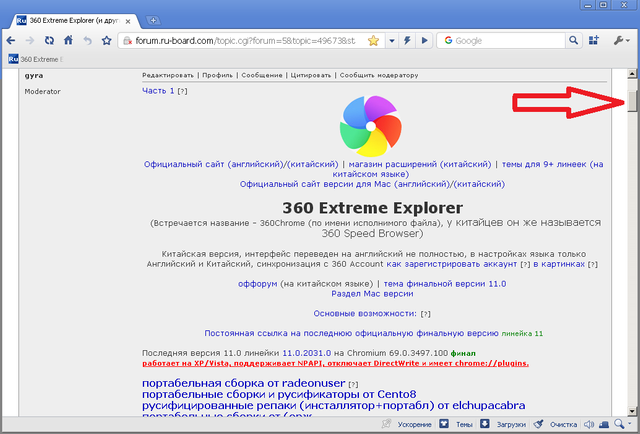Click the Moderator label text
640x434 pixels.
pos(42,91)
